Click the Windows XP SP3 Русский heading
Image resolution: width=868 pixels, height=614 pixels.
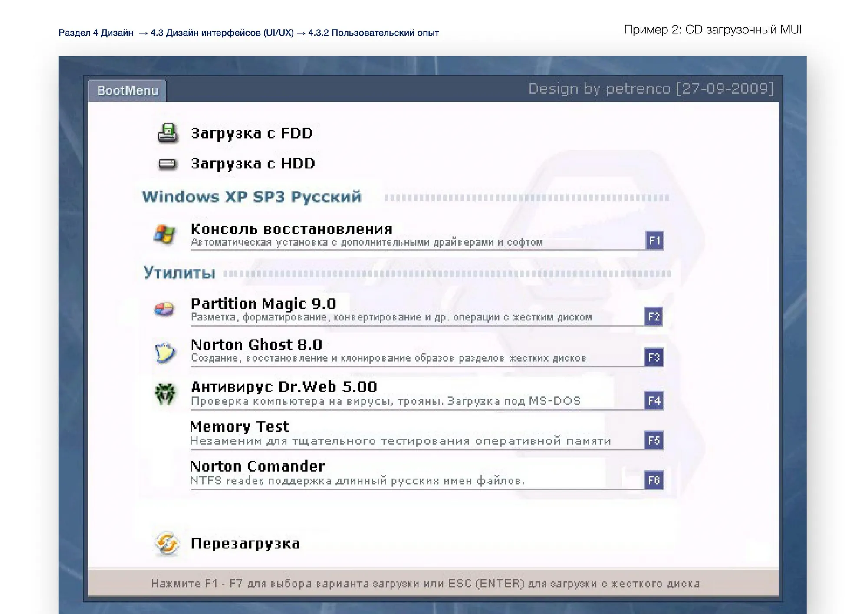click(x=252, y=197)
